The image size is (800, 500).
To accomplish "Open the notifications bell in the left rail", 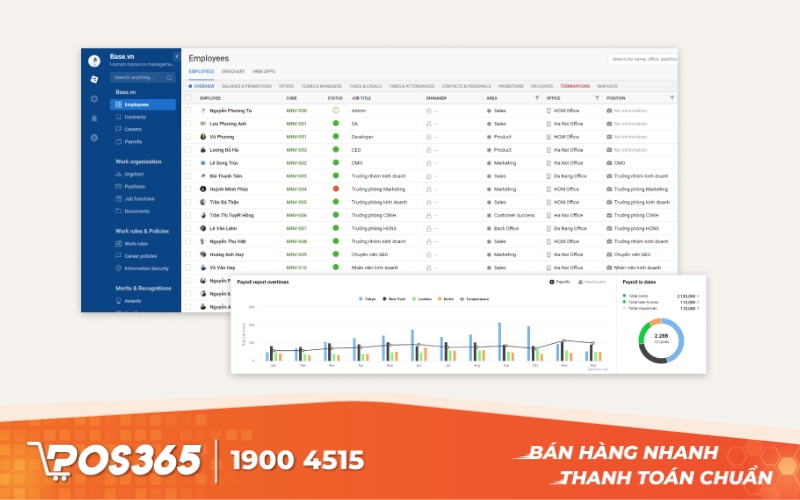I will [x=94, y=118].
